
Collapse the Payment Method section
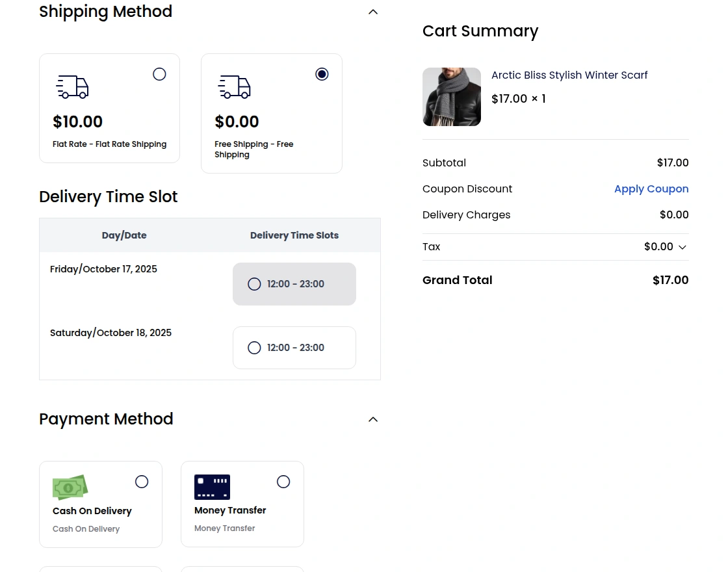coord(372,419)
